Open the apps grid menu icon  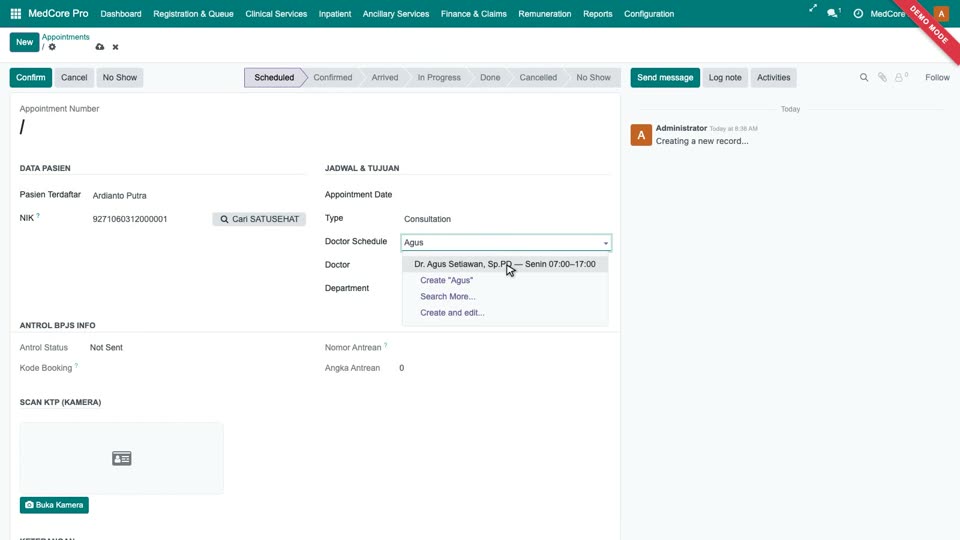[x=16, y=13]
